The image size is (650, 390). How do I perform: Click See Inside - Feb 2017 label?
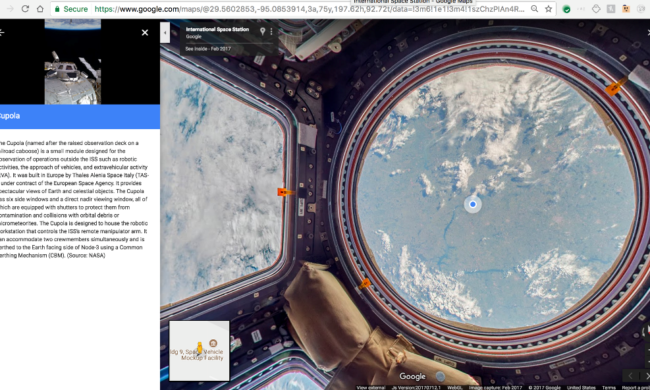tap(208, 49)
